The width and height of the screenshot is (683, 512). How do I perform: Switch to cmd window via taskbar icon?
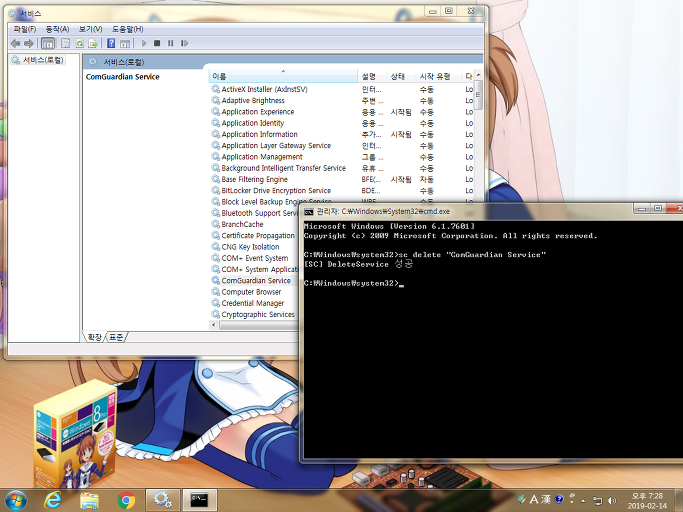(199, 500)
